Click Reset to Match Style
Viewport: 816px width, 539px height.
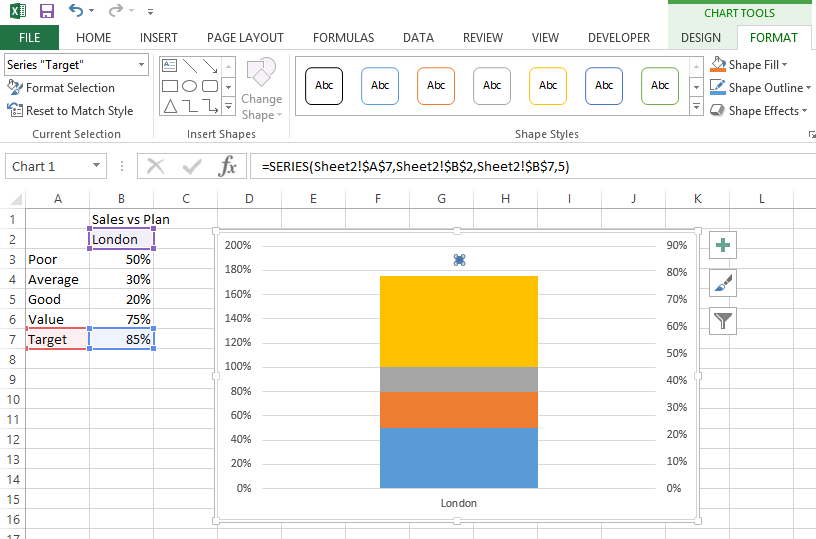70,110
